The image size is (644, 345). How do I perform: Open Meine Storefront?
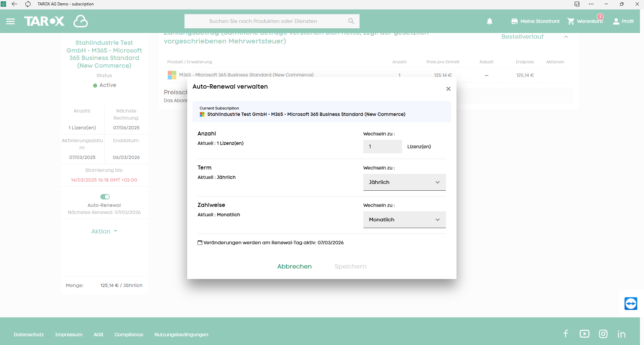(x=535, y=21)
